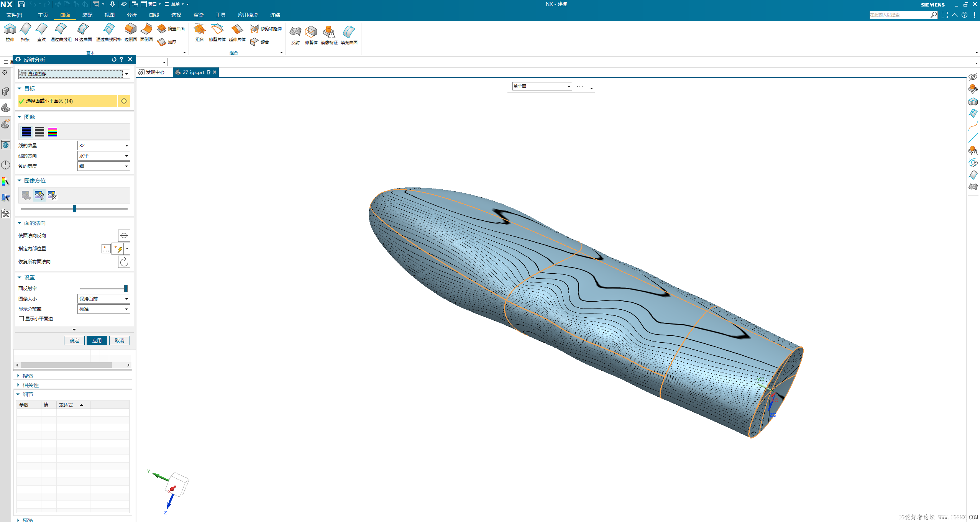Click the 修剪体 trim body icon
This screenshot has height=522, width=980.
tap(311, 35)
